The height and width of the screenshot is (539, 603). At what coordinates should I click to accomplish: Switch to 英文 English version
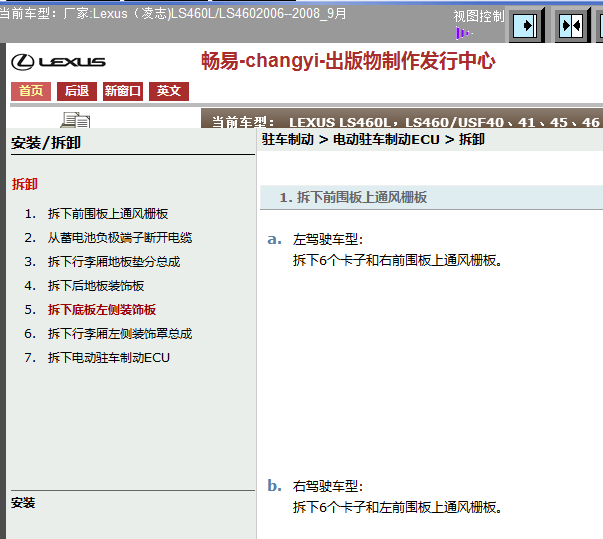(x=169, y=91)
